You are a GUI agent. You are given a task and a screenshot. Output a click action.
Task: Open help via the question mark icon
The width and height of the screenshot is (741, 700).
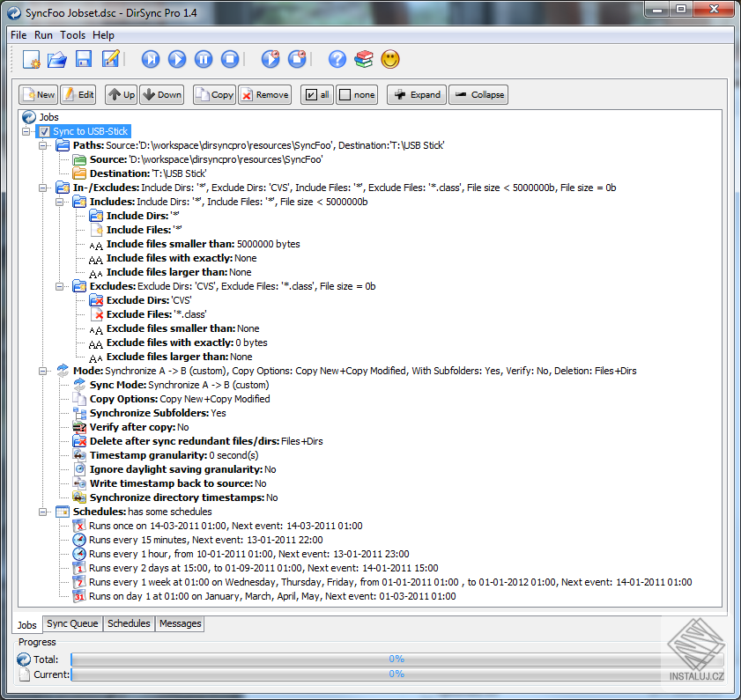tap(337, 59)
